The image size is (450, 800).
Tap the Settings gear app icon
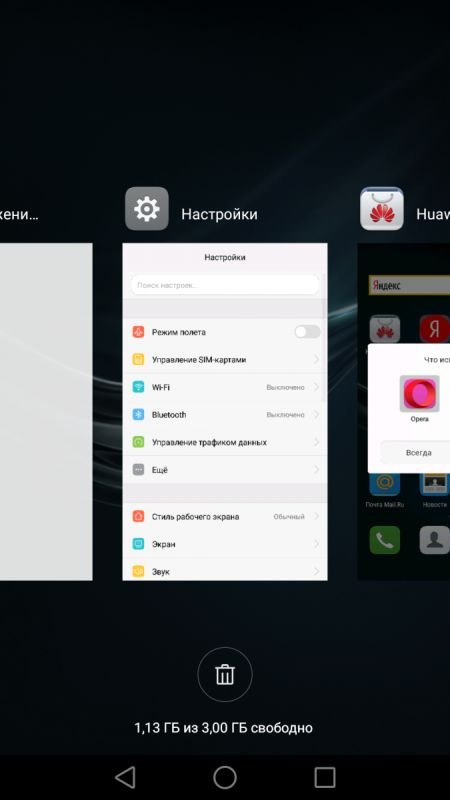pos(146,208)
